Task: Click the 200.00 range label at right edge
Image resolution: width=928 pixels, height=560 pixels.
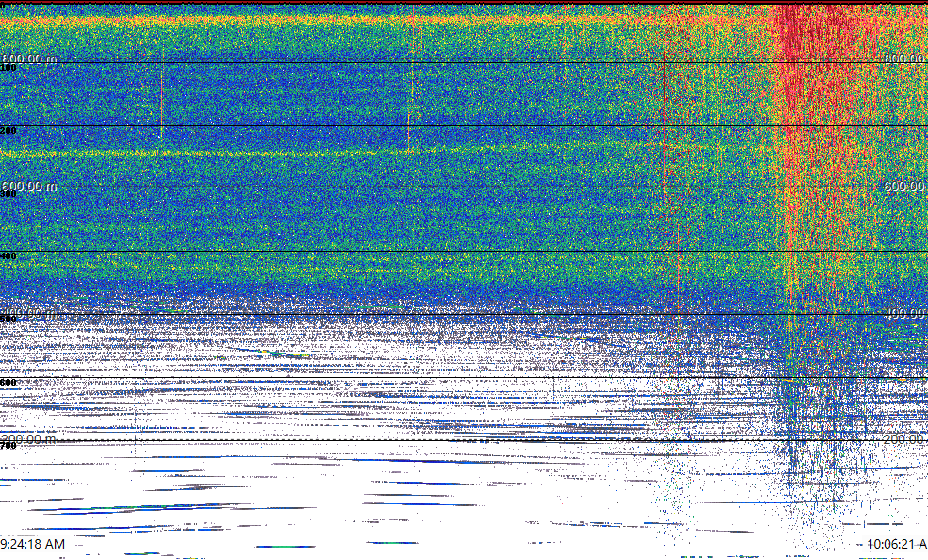Action: tap(905, 439)
